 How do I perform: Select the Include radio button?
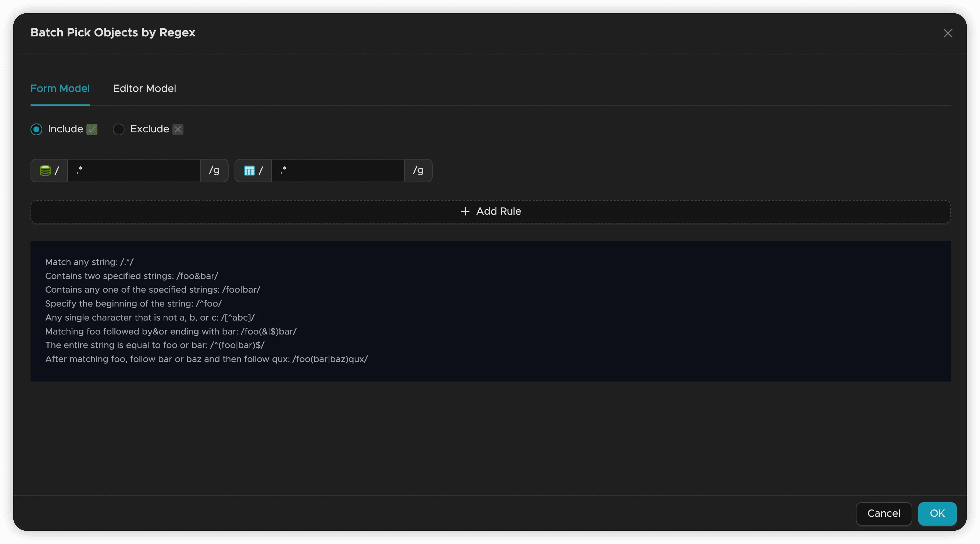(x=36, y=129)
